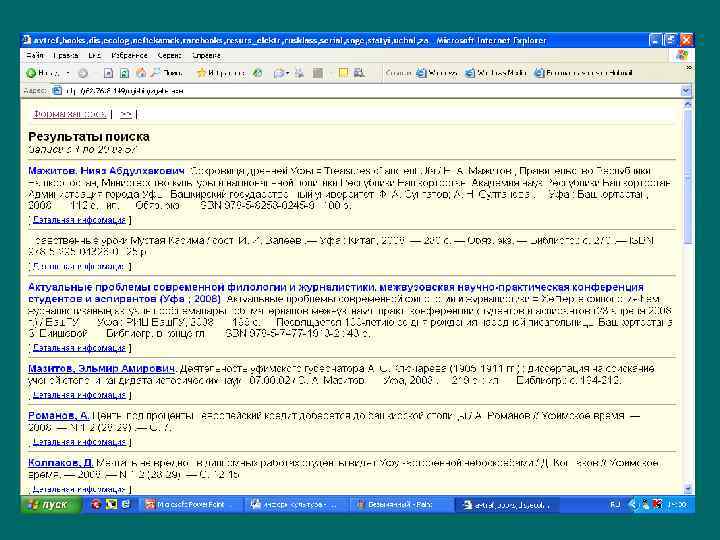Click the vertical scrollbar thumb
The height and width of the screenshot is (540, 720).
687,177
